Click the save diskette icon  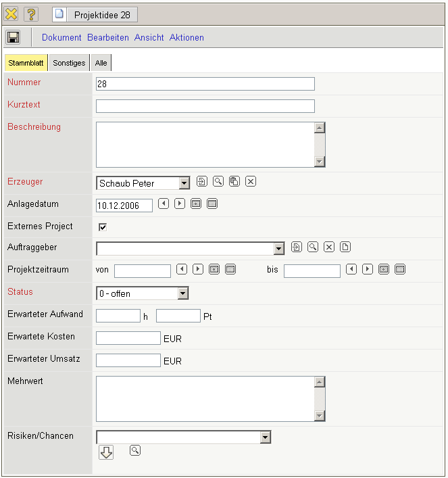coord(13,38)
